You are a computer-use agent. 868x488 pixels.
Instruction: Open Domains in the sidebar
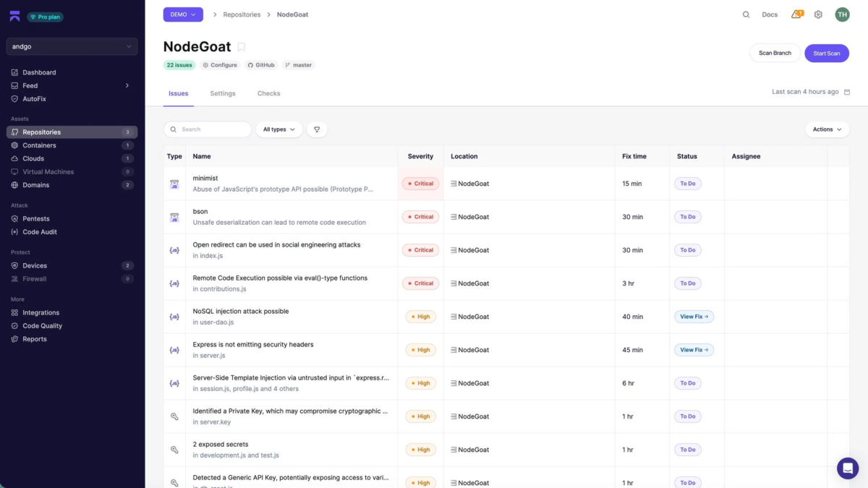72,185
